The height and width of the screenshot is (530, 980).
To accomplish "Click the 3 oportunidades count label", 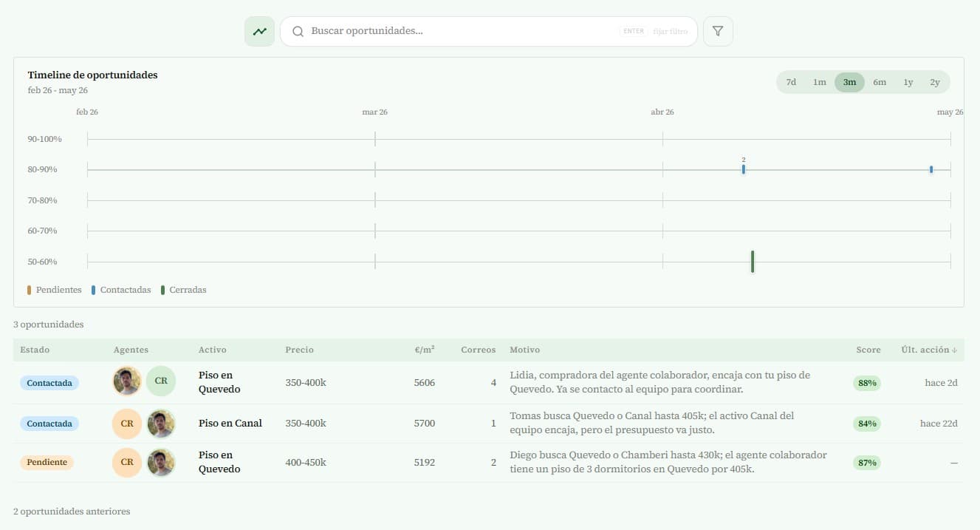I will 49,325.
